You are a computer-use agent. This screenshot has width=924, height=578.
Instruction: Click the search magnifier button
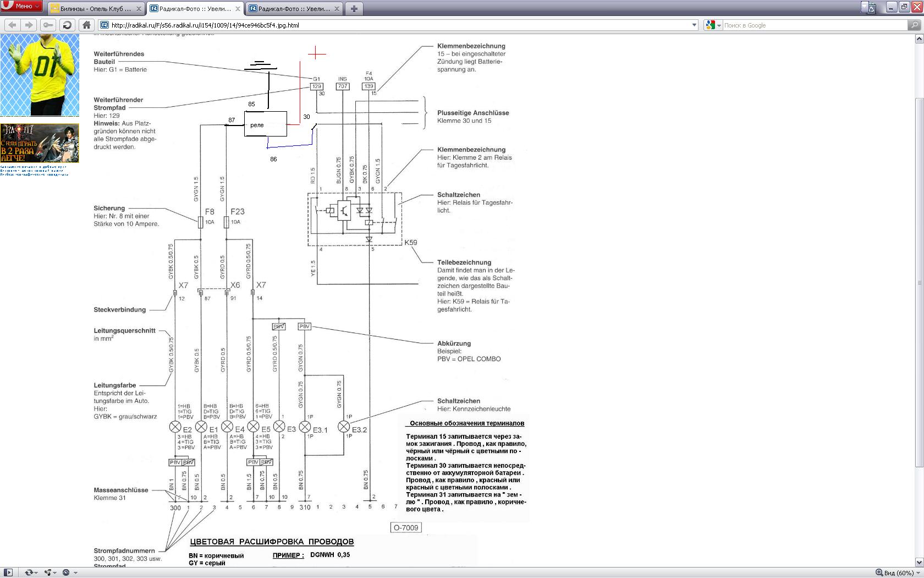point(915,25)
